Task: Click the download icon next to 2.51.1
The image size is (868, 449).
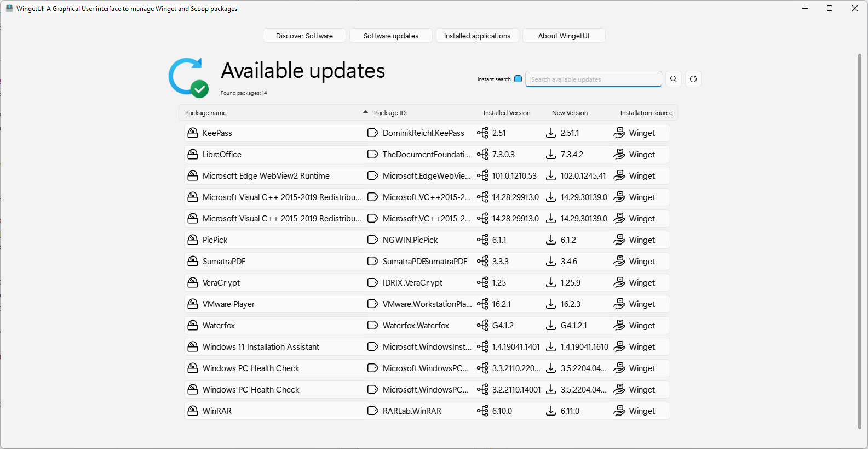Action: pos(551,133)
